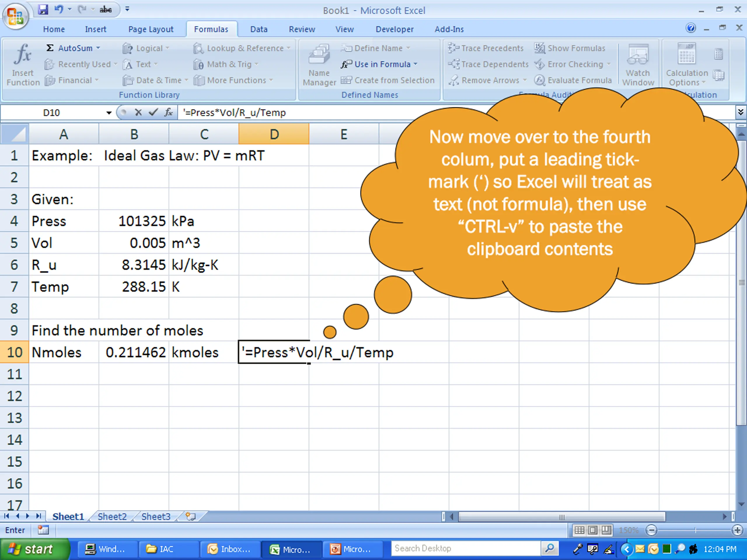Click the zoom in plus button
The height and width of the screenshot is (560, 747).
[x=738, y=530]
